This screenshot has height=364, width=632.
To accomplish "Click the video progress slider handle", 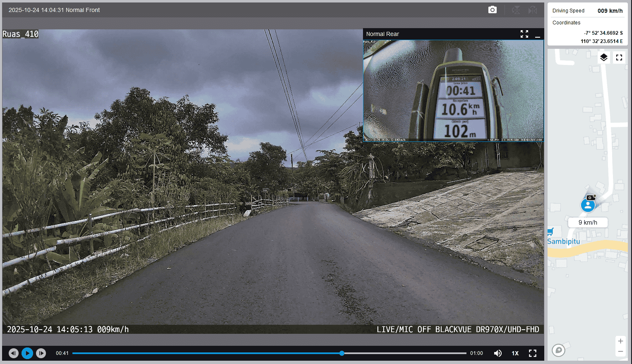I will [342, 353].
